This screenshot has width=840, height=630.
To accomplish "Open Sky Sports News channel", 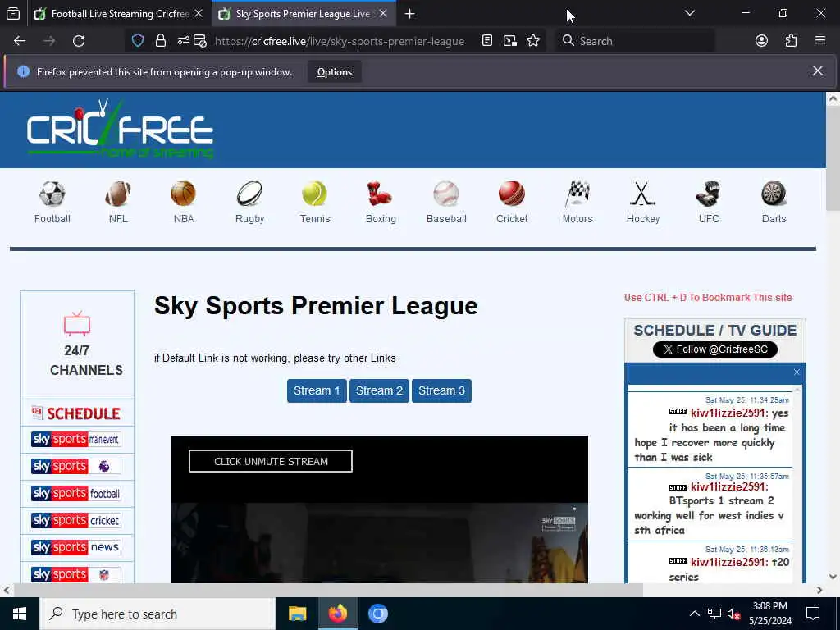I will 76,547.
